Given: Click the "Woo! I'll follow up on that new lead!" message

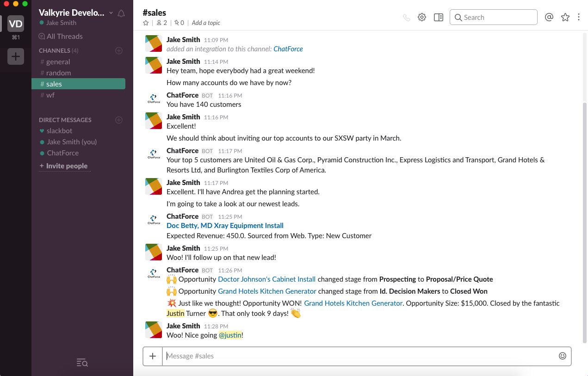Looking at the screenshot, I should 221,258.
